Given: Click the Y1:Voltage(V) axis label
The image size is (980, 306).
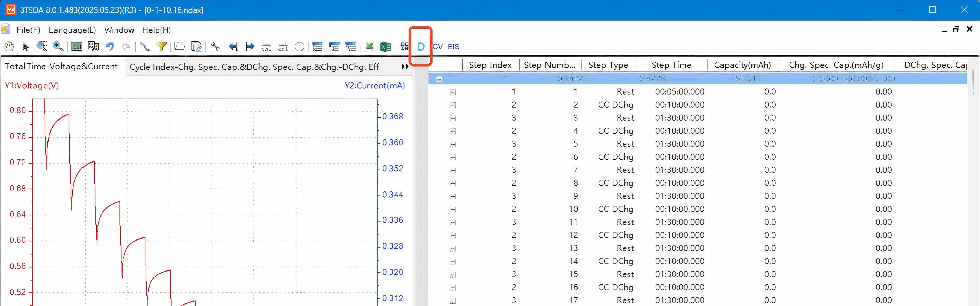Looking at the screenshot, I should pos(32,86).
